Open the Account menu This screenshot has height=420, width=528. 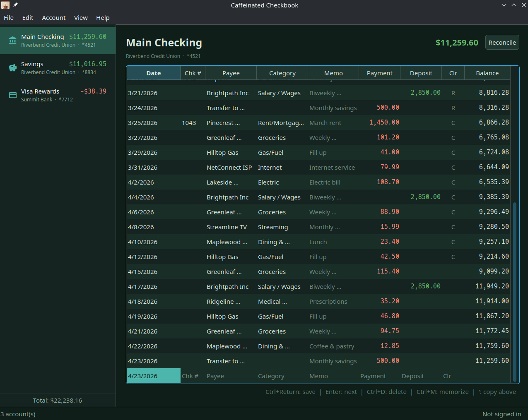pyautogui.click(x=53, y=17)
